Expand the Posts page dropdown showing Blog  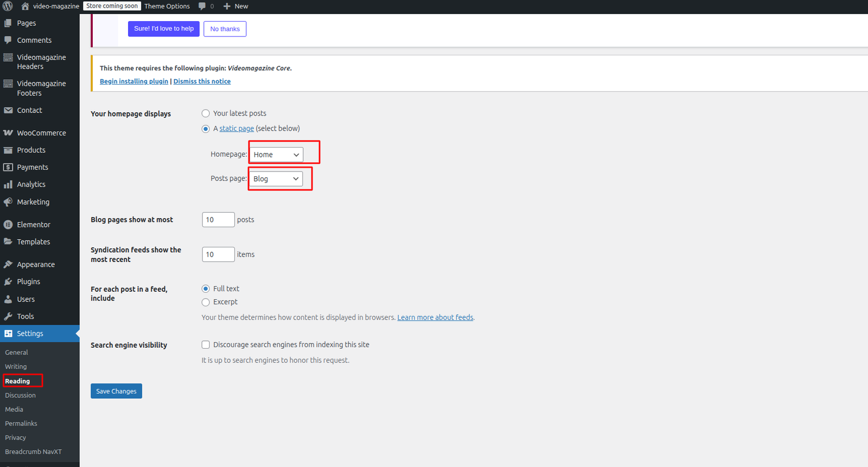[276, 178]
